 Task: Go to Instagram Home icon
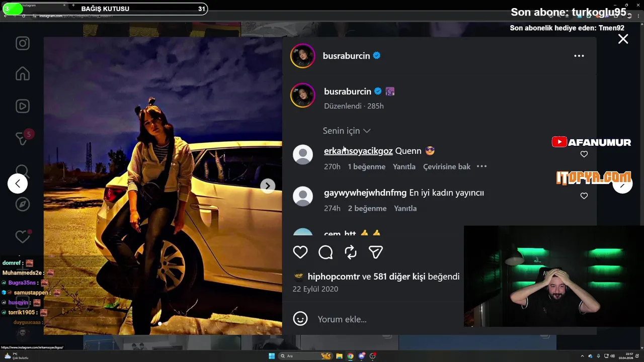tap(23, 74)
